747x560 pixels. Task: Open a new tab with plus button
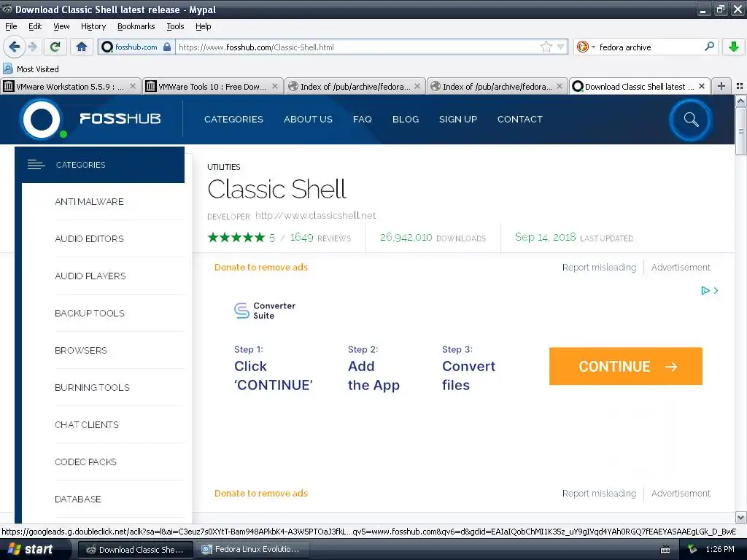(721, 86)
